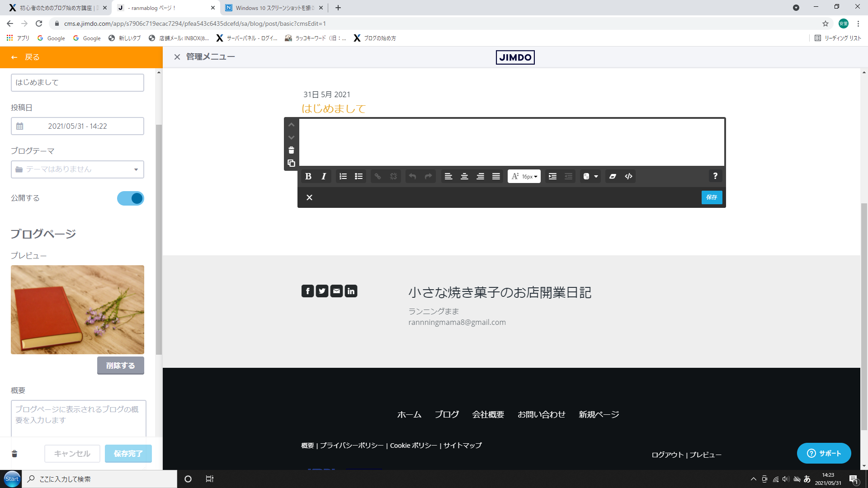Delete the text element with trash icon
Screen dimensions: 868x488
click(291, 150)
